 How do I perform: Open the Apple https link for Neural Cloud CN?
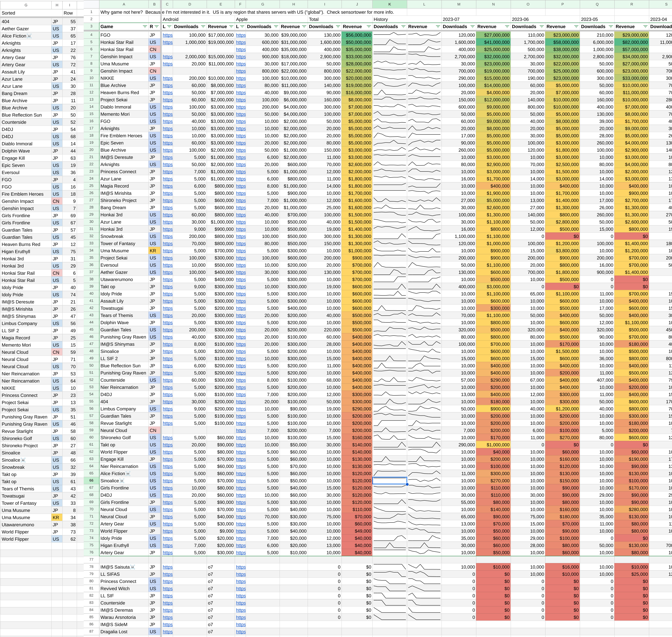241,431
